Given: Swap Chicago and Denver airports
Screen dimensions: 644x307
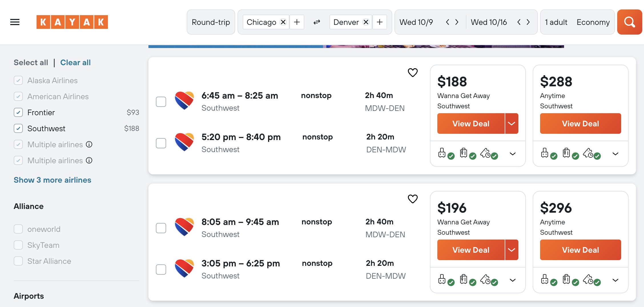Looking at the screenshot, I should point(316,22).
